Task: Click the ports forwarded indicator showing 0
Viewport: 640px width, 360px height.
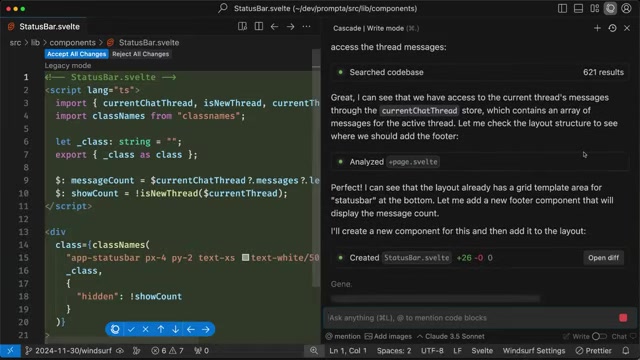Action: point(201,351)
